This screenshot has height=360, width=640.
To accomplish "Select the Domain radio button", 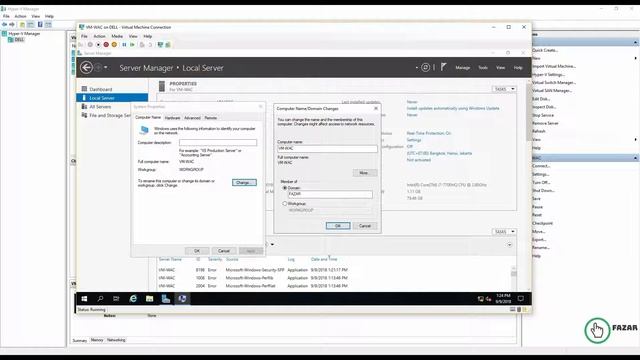I will [x=285, y=188].
